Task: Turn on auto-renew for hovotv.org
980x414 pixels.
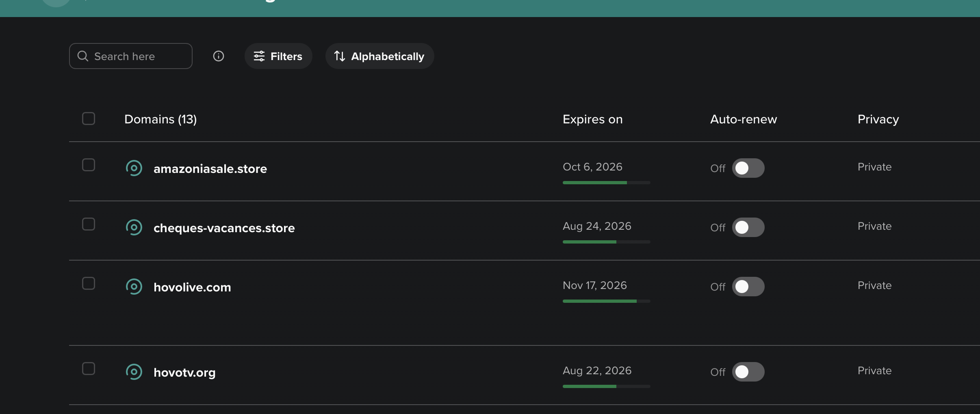Action: point(748,372)
